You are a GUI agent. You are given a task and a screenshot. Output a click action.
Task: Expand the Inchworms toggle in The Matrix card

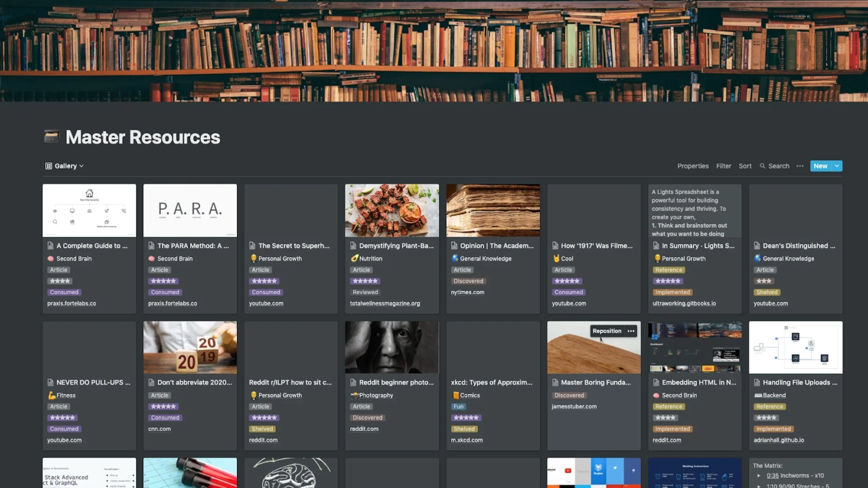tap(759, 475)
